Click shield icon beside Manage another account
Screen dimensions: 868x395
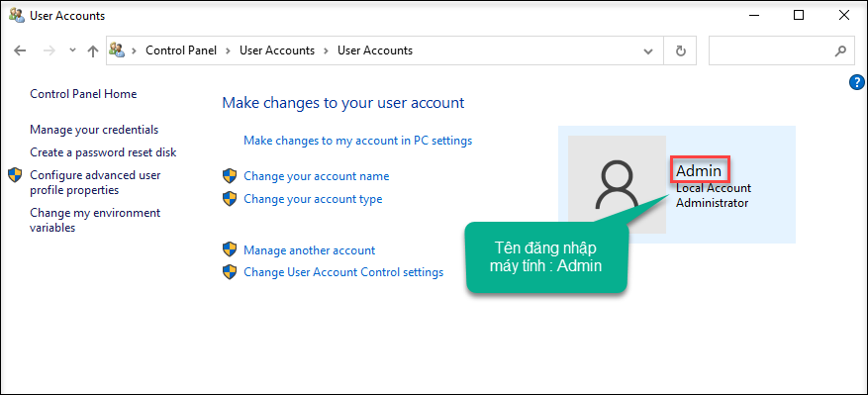(x=230, y=249)
